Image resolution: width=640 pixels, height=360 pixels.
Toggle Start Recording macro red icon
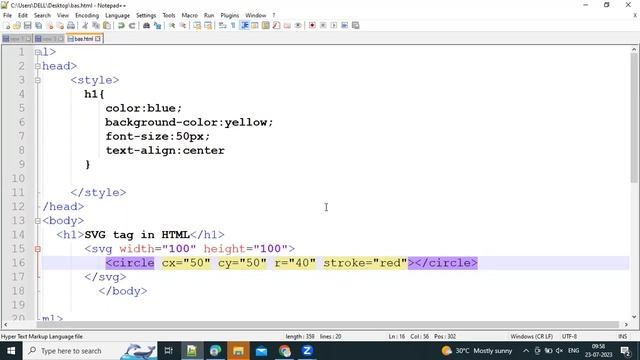312,25
